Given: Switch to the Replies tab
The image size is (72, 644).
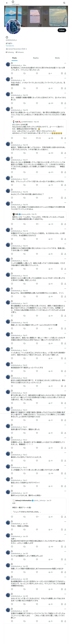Looking at the screenshot, I should (36, 58).
